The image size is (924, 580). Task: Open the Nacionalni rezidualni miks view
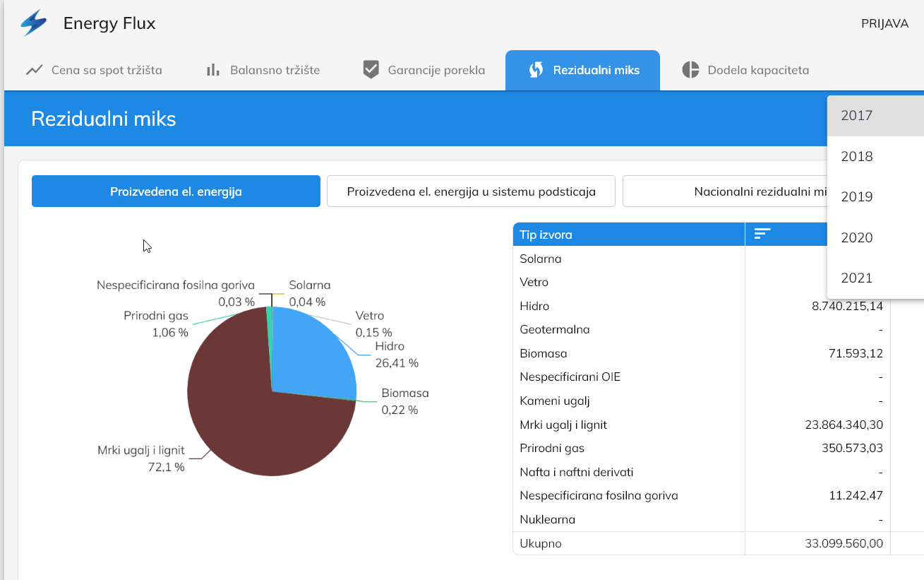[x=725, y=191]
